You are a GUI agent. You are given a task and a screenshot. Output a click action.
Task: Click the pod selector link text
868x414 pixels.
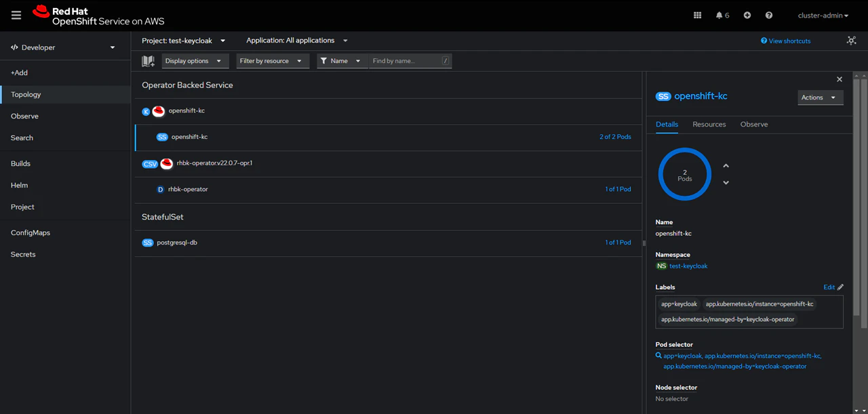click(x=743, y=360)
